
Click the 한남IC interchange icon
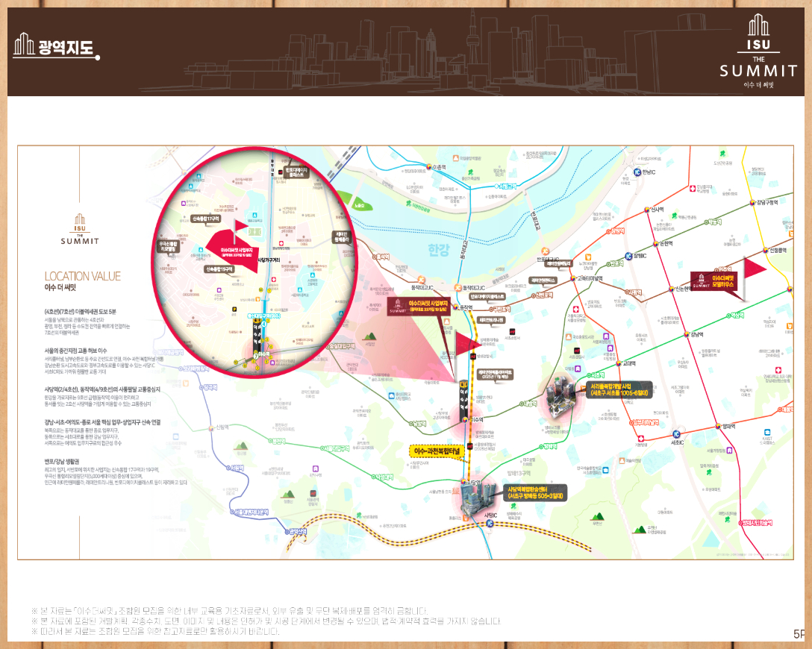pyautogui.click(x=637, y=172)
